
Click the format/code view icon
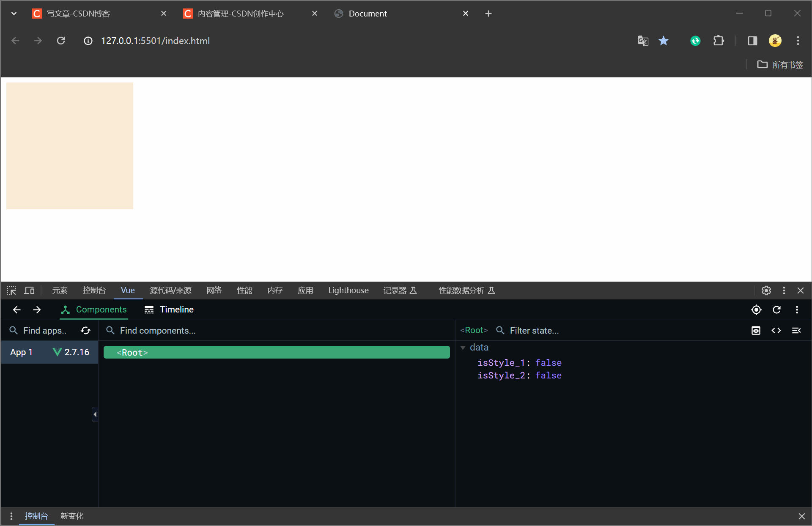coord(776,331)
